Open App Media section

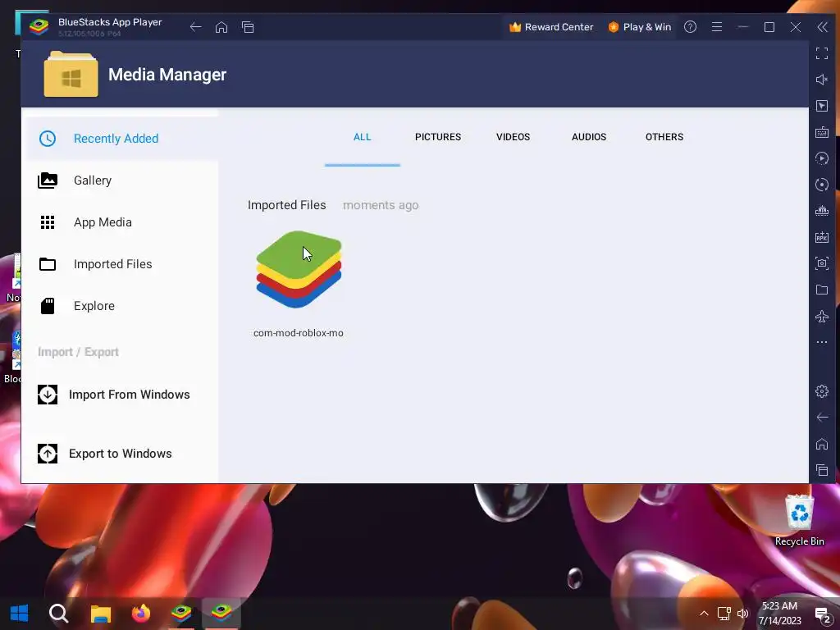coord(121,222)
